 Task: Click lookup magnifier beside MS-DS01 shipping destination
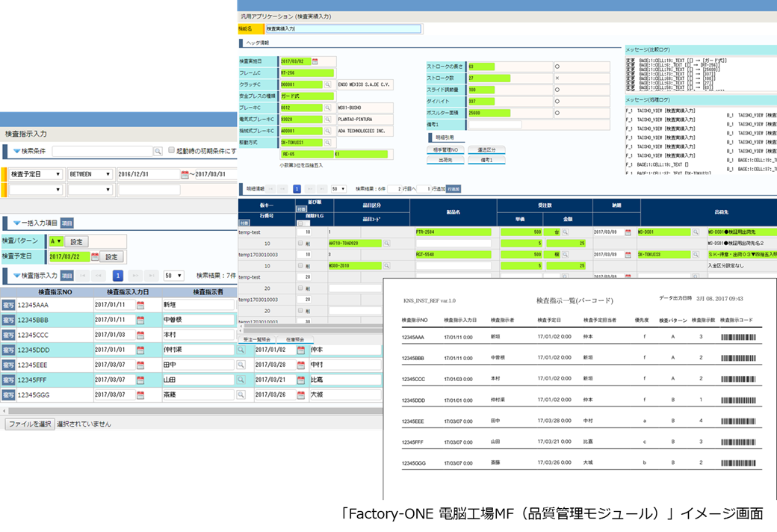click(x=696, y=232)
